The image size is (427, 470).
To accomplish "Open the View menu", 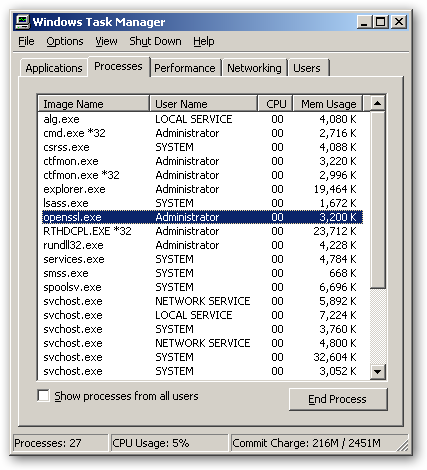I will [106, 41].
